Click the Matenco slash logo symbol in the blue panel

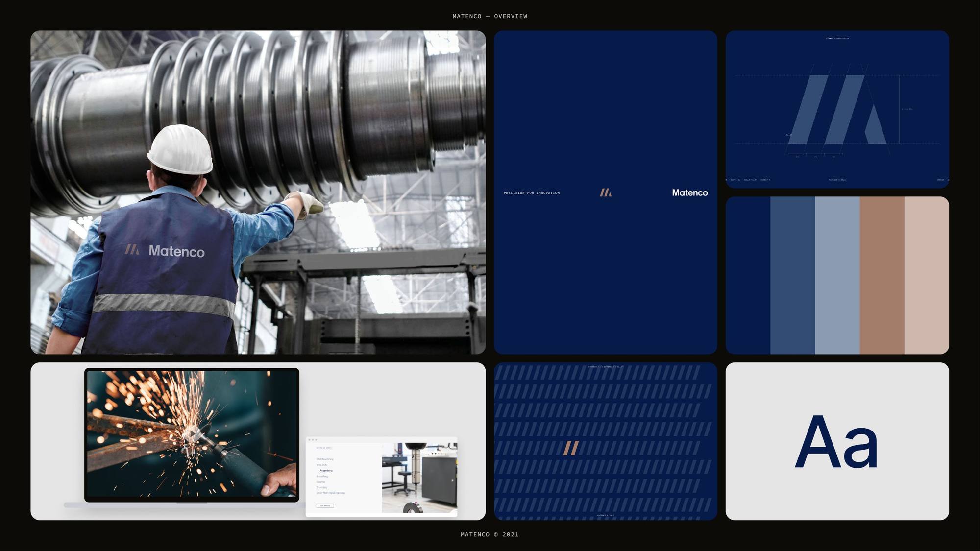click(x=606, y=192)
